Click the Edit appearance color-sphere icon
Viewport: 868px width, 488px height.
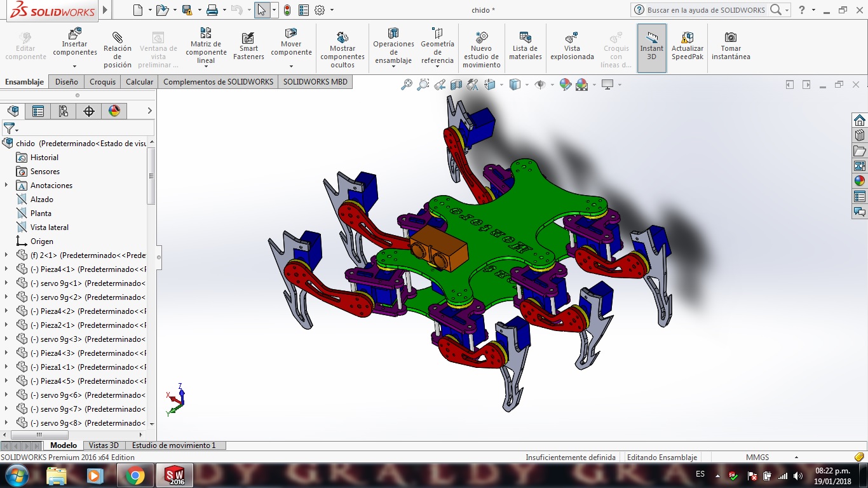(566, 85)
